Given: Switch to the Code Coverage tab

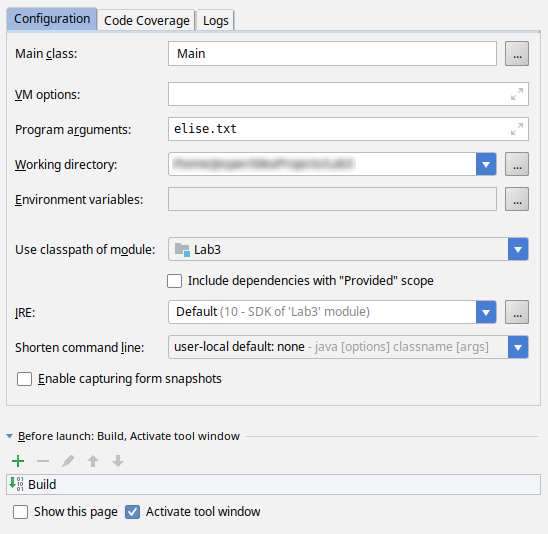Looking at the screenshot, I should click(x=146, y=20).
